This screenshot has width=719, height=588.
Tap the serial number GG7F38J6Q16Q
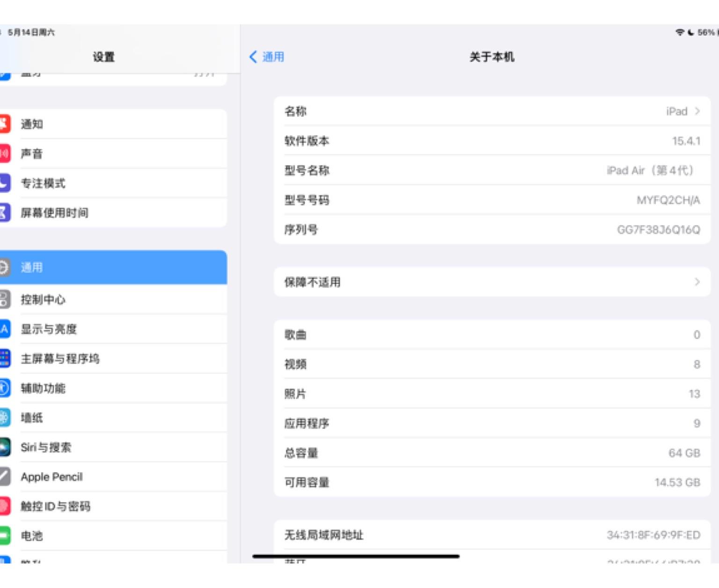click(x=659, y=230)
